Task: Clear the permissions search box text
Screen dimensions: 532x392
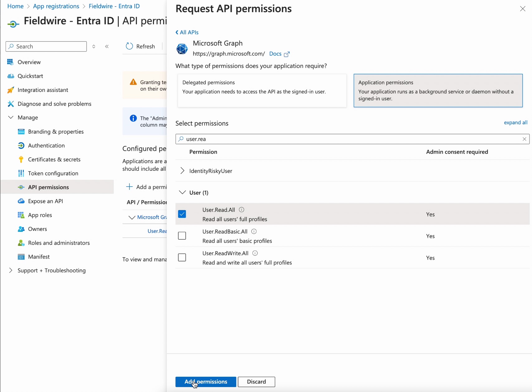Action: point(525,139)
